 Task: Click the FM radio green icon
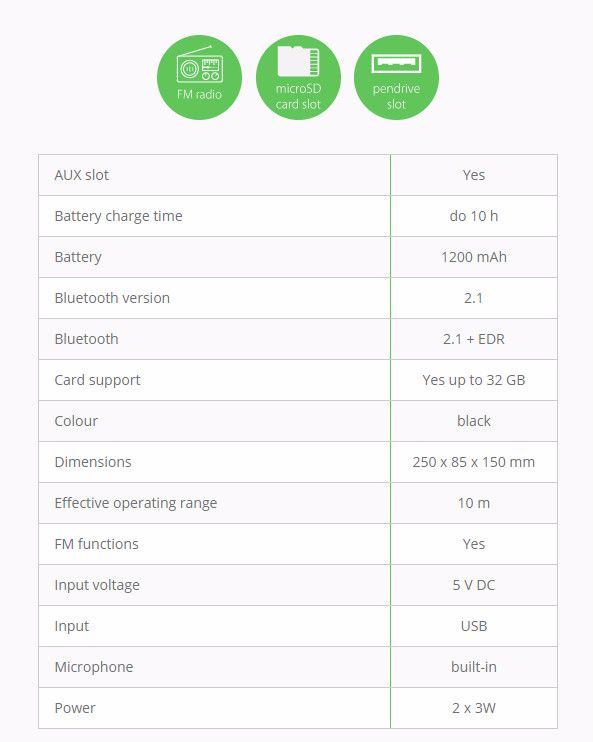pos(199,77)
